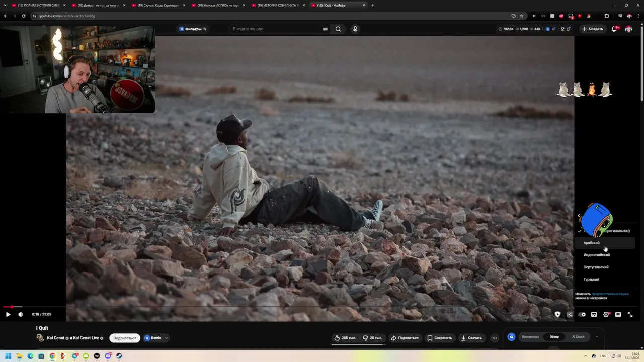
Task: Choose the Арабский audio track
Action: coord(605,243)
